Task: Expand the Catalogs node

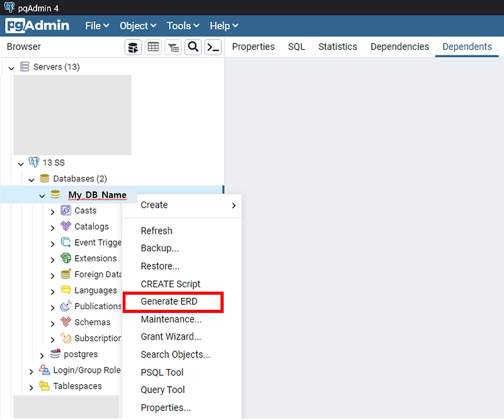Action: [x=53, y=226]
